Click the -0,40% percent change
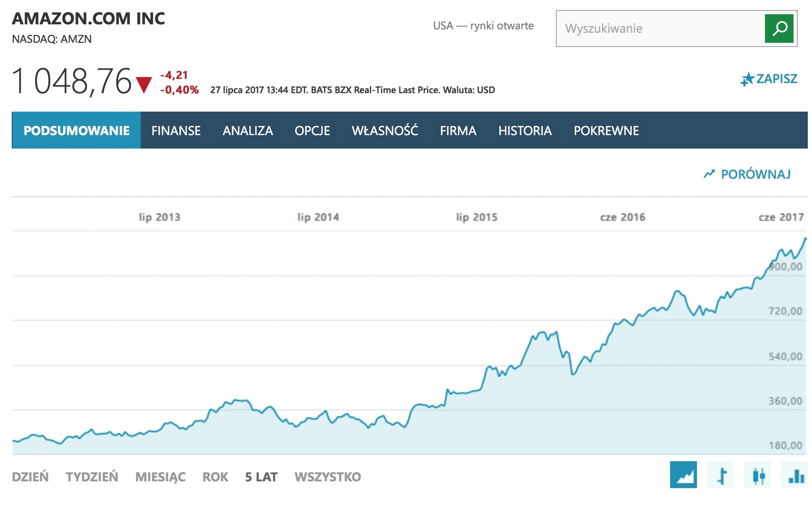 [179, 90]
